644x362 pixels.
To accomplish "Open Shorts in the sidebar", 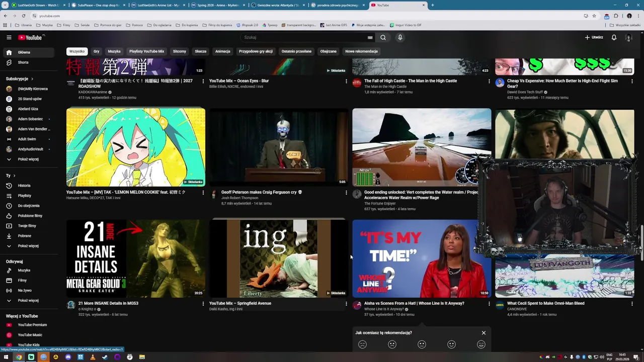I will [29, 62].
